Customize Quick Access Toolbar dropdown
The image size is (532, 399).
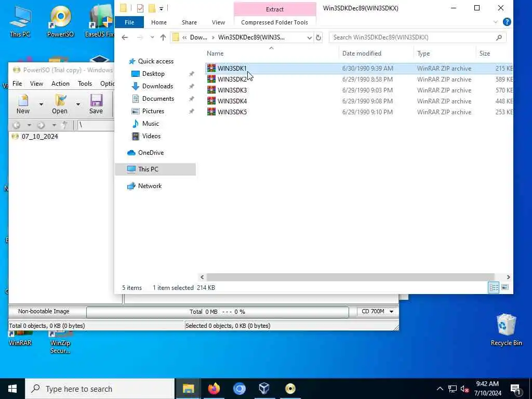click(161, 8)
